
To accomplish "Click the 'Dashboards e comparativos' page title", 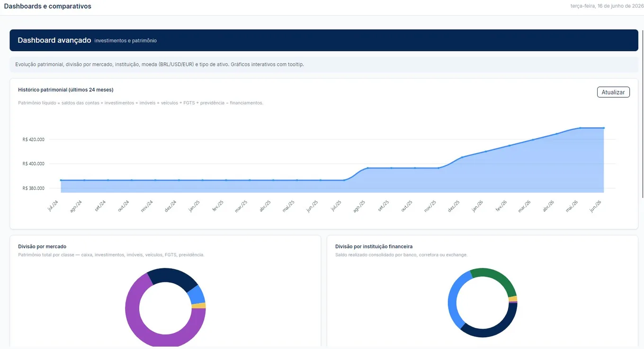I will (47, 6).
